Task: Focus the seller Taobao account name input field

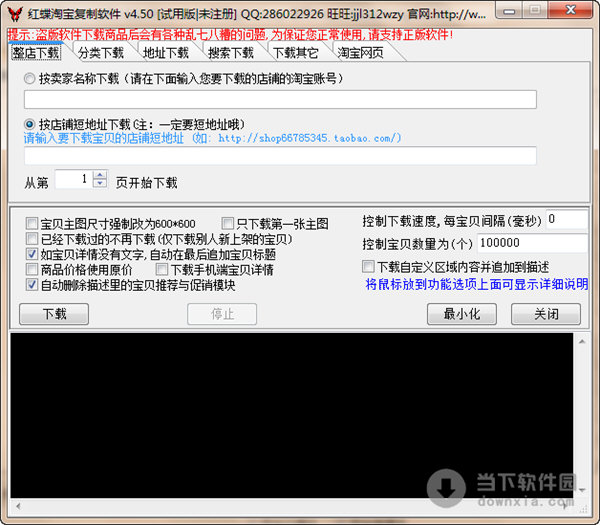Action: pos(280,99)
